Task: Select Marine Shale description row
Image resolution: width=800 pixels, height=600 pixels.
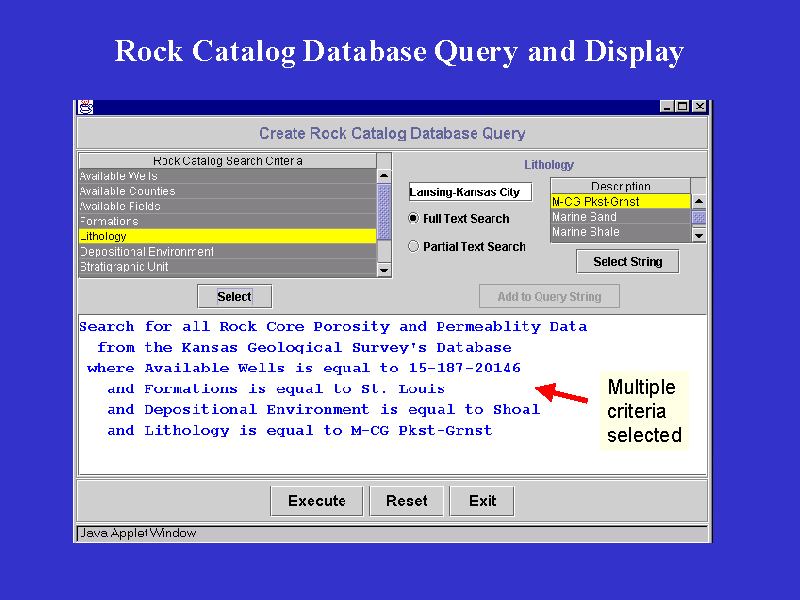Action: [x=620, y=232]
